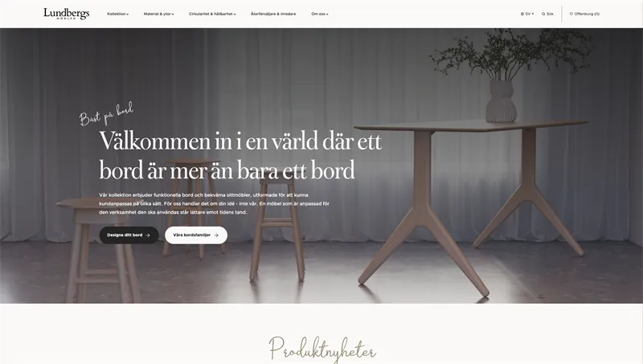
Task: Click the Lundbergs Möbler logo
Action: coord(67,14)
